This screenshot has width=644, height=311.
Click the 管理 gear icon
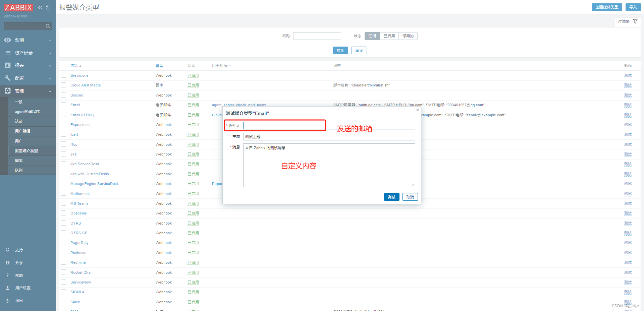(7, 91)
